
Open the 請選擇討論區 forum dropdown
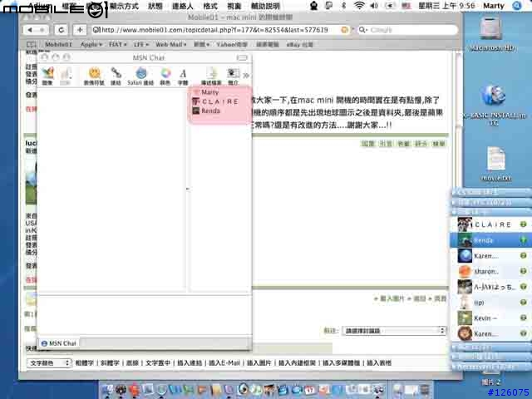click(393, 331)
